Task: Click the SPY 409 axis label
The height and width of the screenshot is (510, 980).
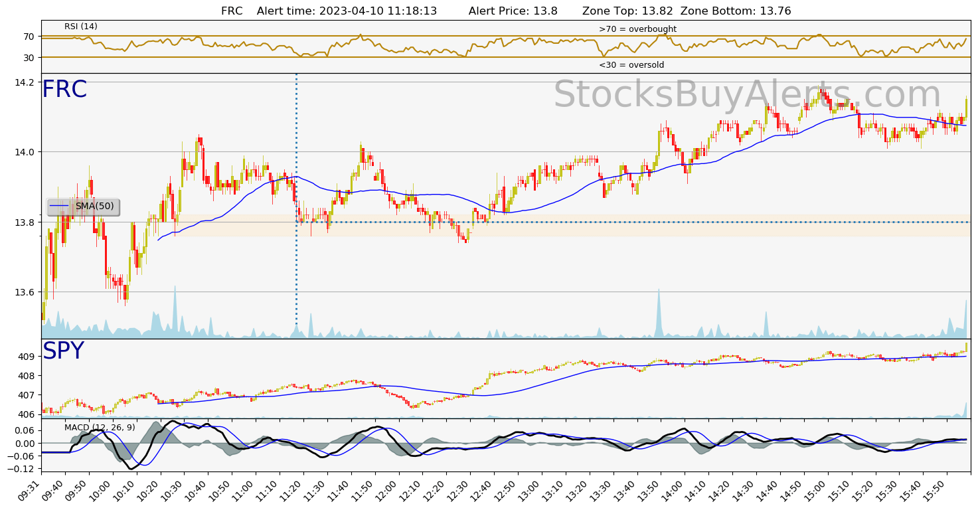Action: pos(27,357)
